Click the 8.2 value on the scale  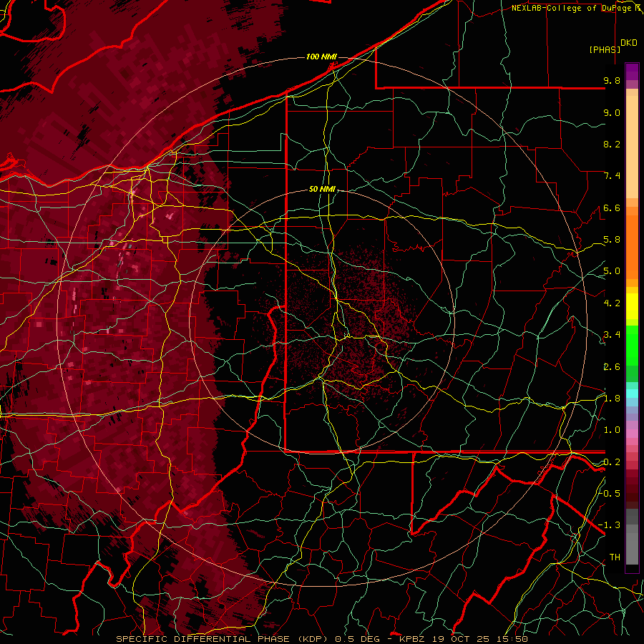coord(612,144)
